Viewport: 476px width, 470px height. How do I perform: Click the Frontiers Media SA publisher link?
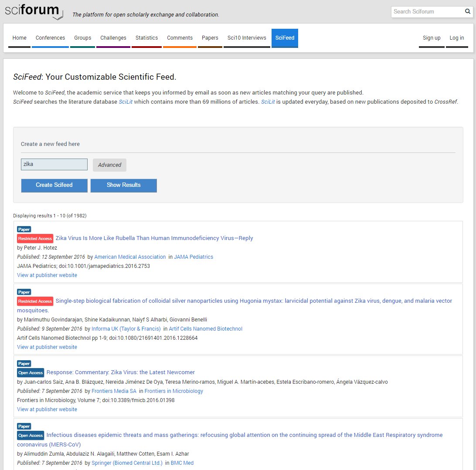[114, 391]
